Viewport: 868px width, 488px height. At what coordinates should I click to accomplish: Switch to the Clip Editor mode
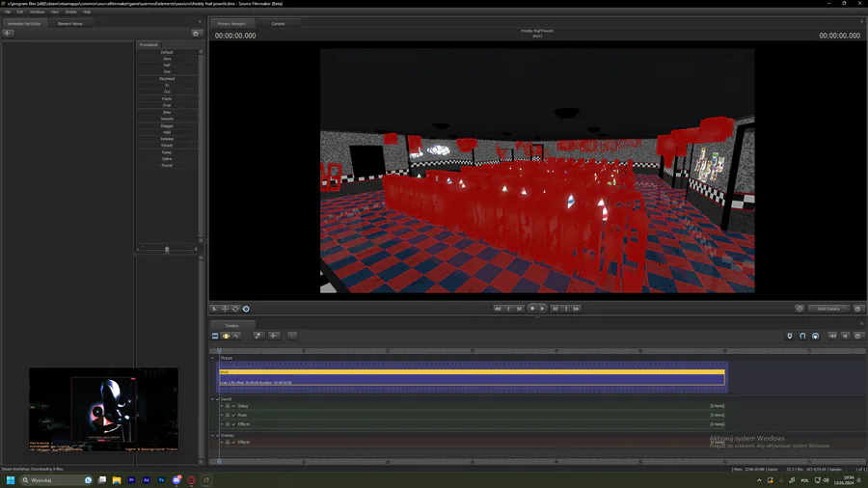point(215,336)
